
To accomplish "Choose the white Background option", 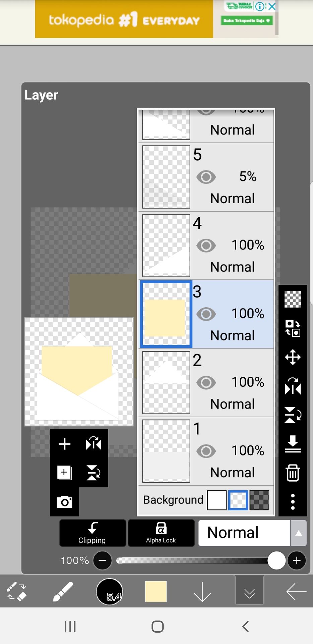I will click(216, 500).
